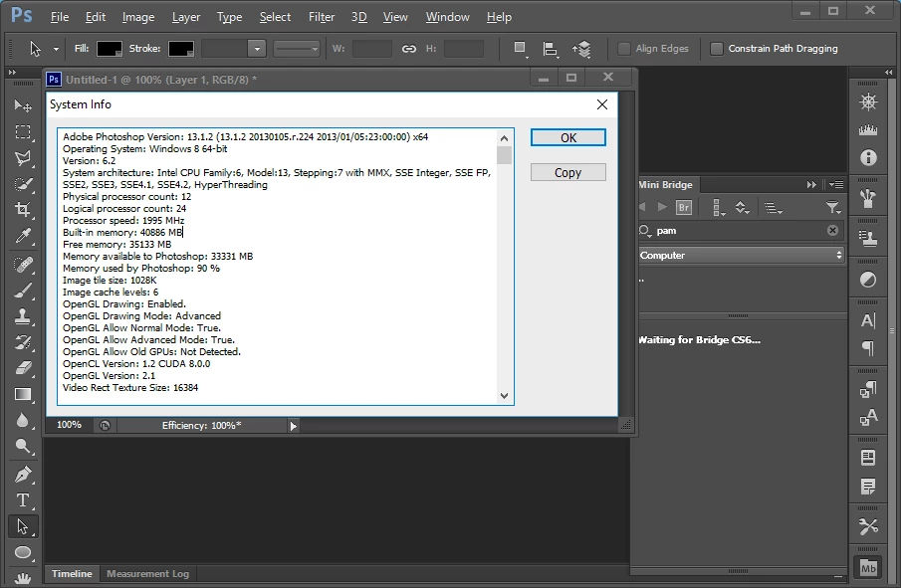This screenshot has height=588, width=901.
Task: Toggle the Align Edges checkbox
Action: click(x=623, y=49)
